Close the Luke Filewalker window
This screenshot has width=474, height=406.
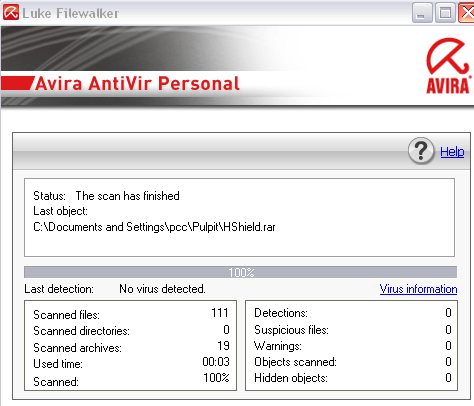point(467,13)
